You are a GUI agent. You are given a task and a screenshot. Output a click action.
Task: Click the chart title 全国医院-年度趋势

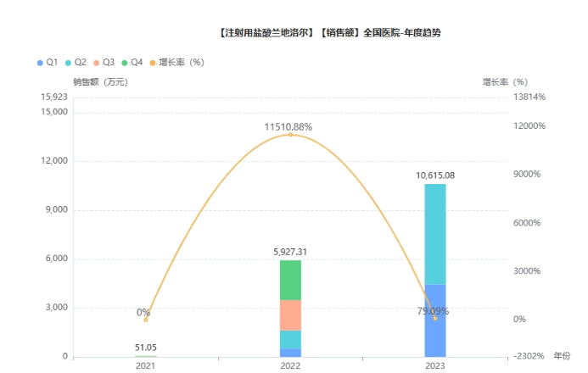(402, 33)
